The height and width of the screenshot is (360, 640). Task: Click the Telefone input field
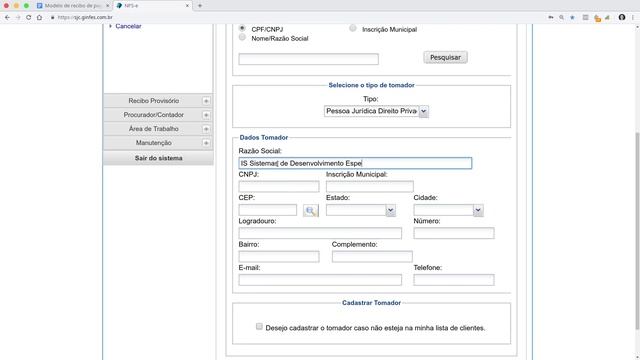click(454, 280)
